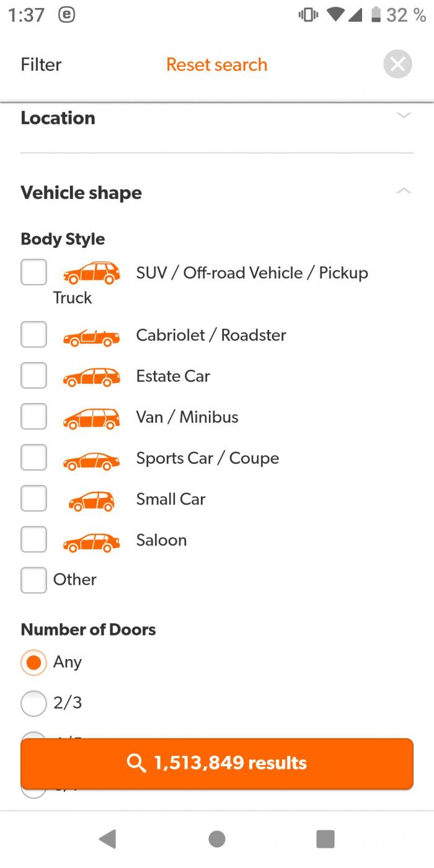Screen dimensions: 434x868
Task: Expand the Location section chevron
Action: tap(404, 115)
